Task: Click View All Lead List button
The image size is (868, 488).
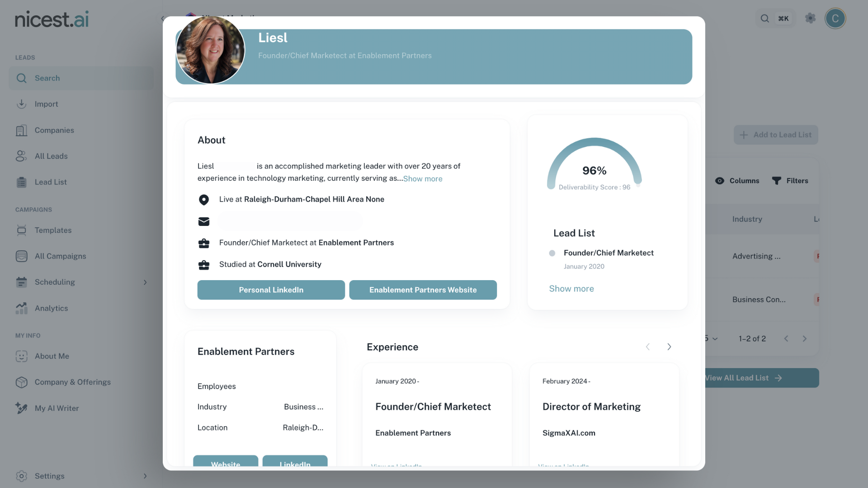Action: pyautogui.click(x=762, y=378)
